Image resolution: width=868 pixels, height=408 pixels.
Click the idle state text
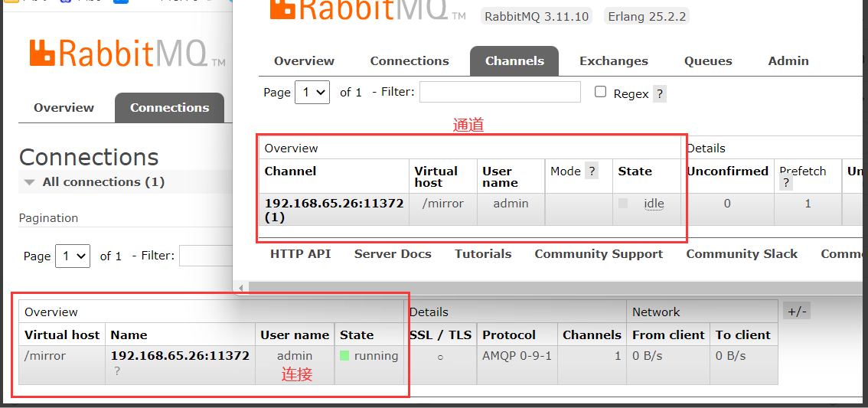tap(654, 204)
